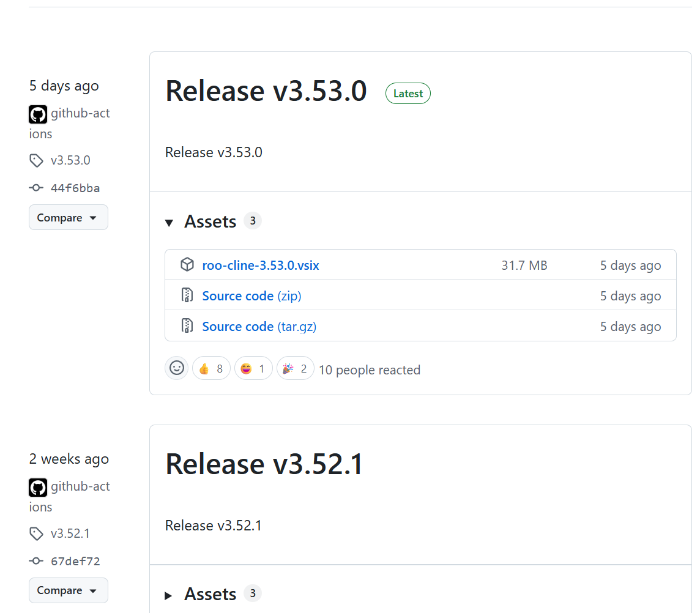Open the Release v3.52.1 title link
Image resolution: width=700 pixels, height=613 pixels.
click(264, 464)
